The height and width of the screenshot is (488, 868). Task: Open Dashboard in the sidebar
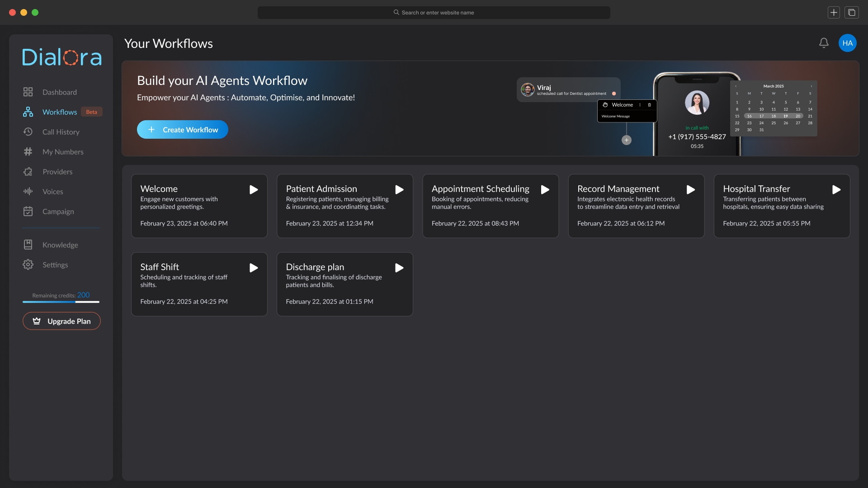[x=59, y=92]
